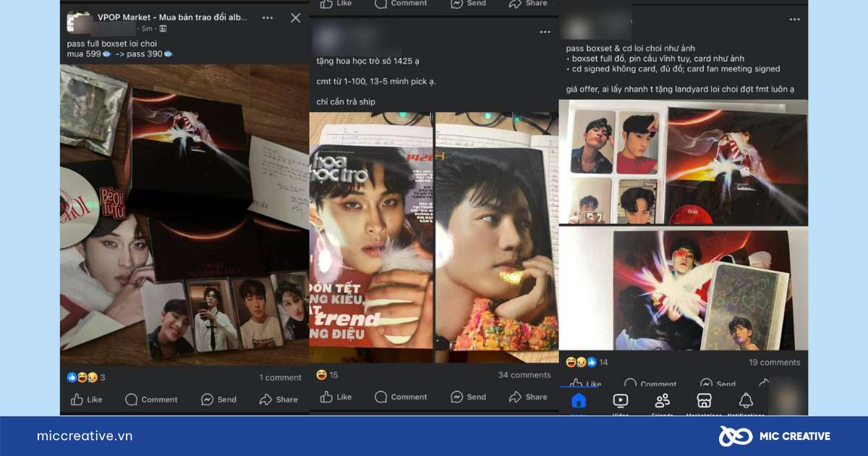Viewport: 868px width, 456px height.
Task: Select line 'giá offer, ai lấy nhanh t tặng landyard'
Action: coord(680,89)
